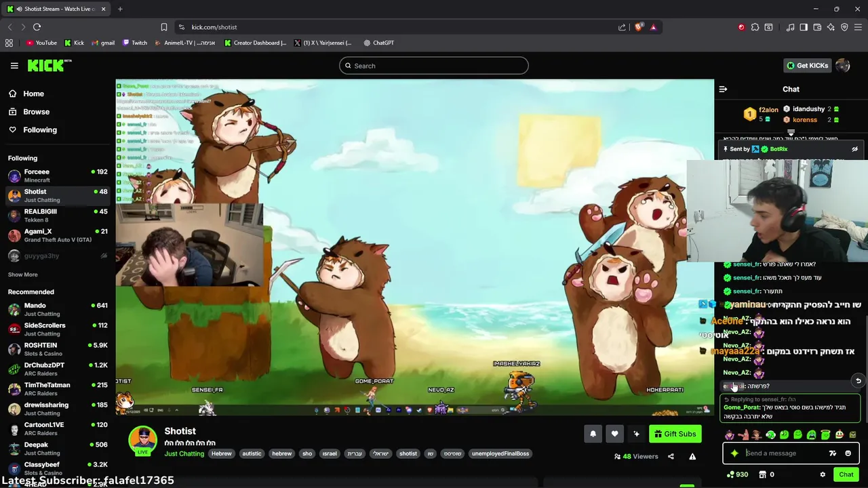Unpin the BotRix pinned message

(854, 149)
